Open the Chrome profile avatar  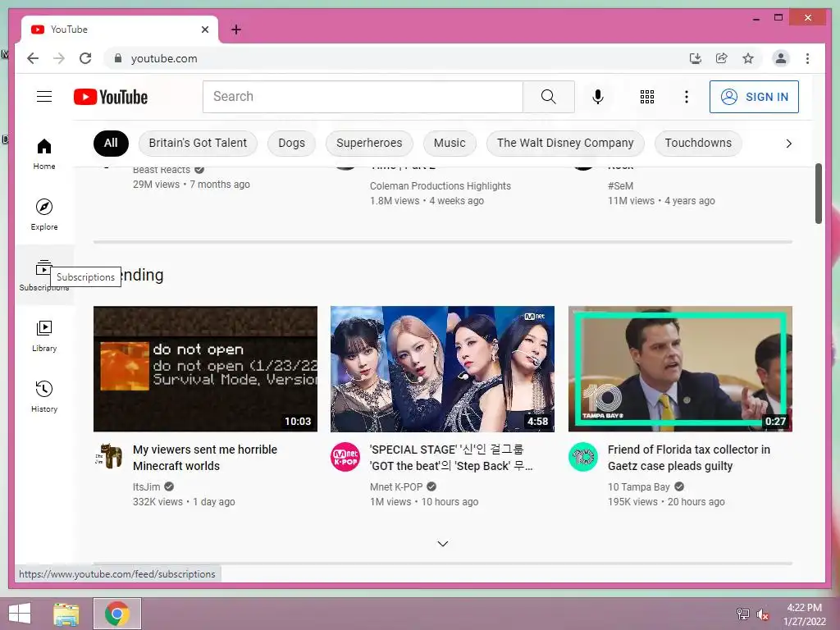781,58
